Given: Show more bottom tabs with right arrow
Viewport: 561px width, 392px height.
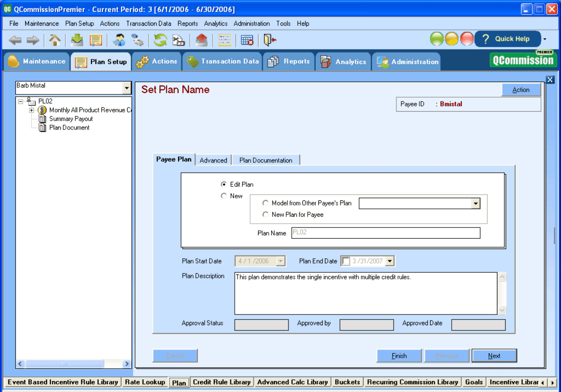Looking at the screenshot, I should point(553,383).
